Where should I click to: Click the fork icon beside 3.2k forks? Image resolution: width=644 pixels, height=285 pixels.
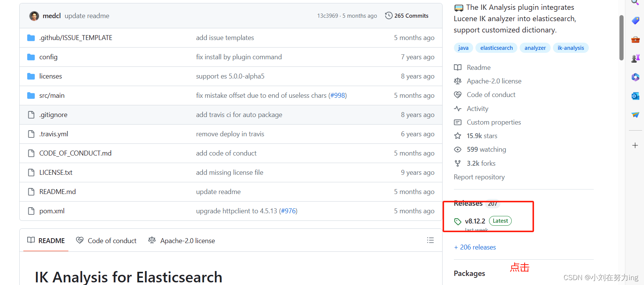pyautogui.click(x=458, y=163)
